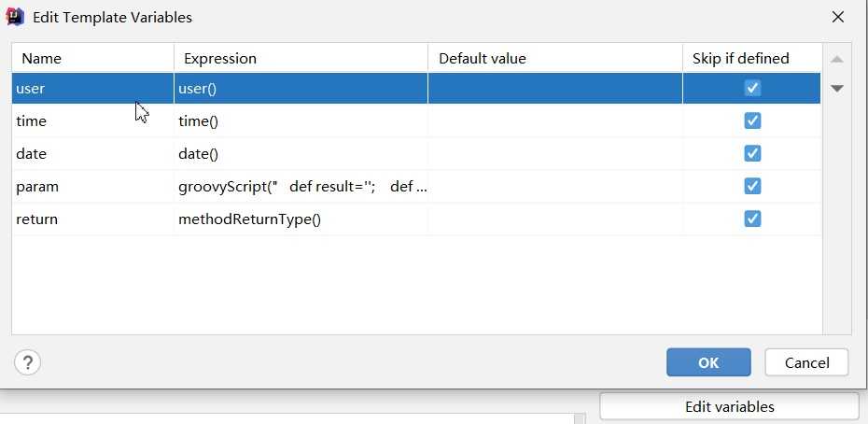868x424 pixels.
Task: Click the move down arrow icon
Action: click(x=837, y=88)
